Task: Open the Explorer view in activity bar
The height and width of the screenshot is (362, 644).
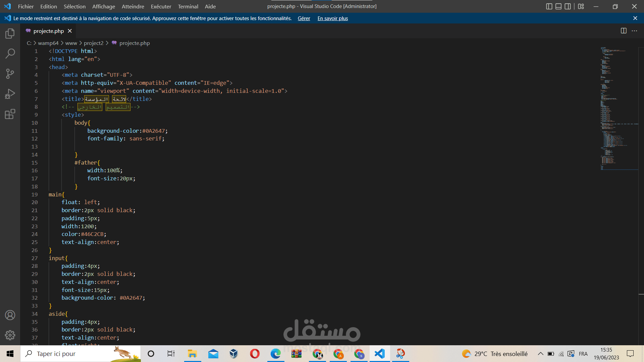Action: coord(10,34)
